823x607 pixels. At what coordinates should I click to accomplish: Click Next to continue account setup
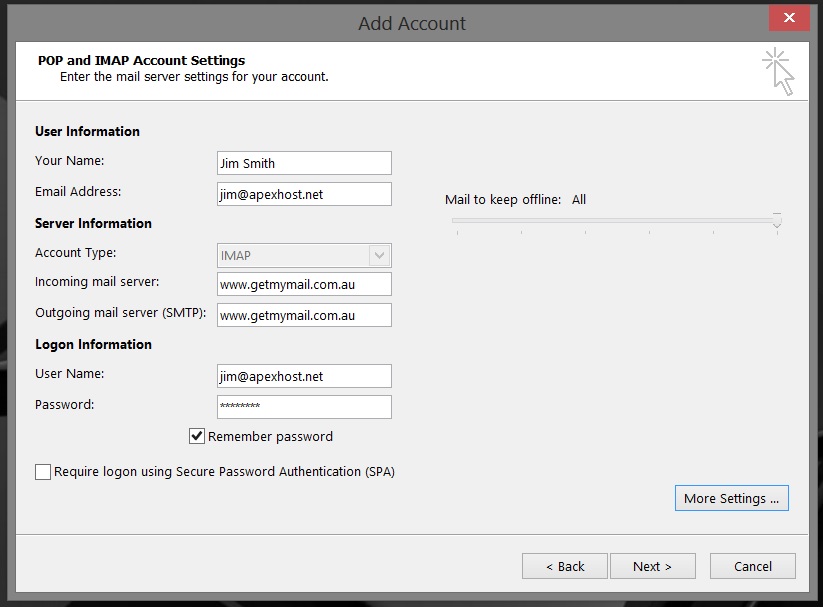(x=652, y=565)
